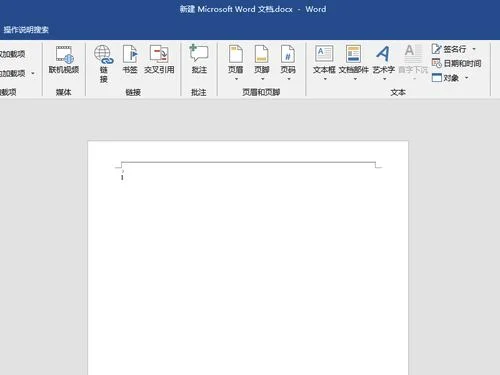Click the signature line (签名行) button
Viewport: 500px width, 375px height.
tap(449, 49)
